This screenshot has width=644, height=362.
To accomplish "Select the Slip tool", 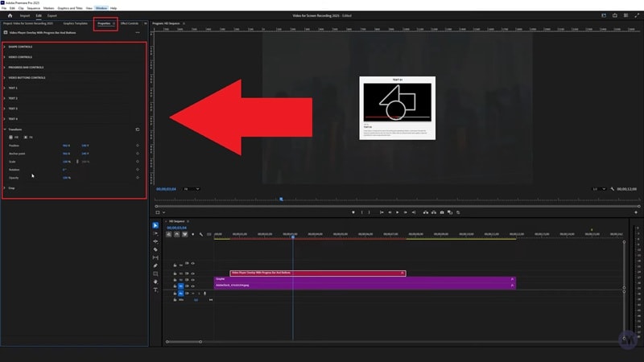I will point(155,257).
